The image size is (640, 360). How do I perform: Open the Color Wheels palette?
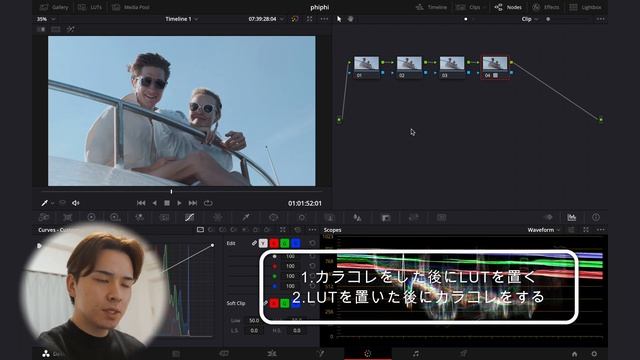(91, 218)
